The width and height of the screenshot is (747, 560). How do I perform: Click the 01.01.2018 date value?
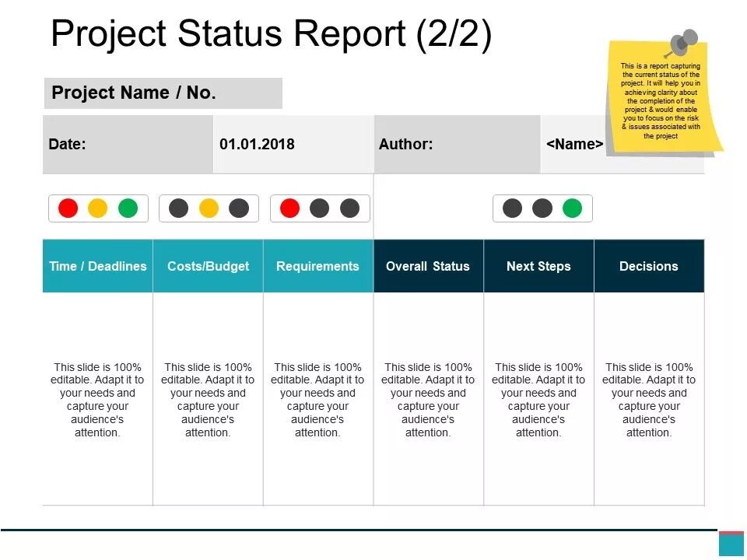[x=257, y=145]
